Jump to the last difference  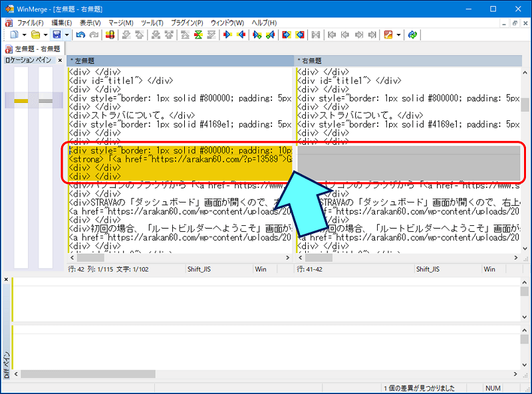click(211, 35)
